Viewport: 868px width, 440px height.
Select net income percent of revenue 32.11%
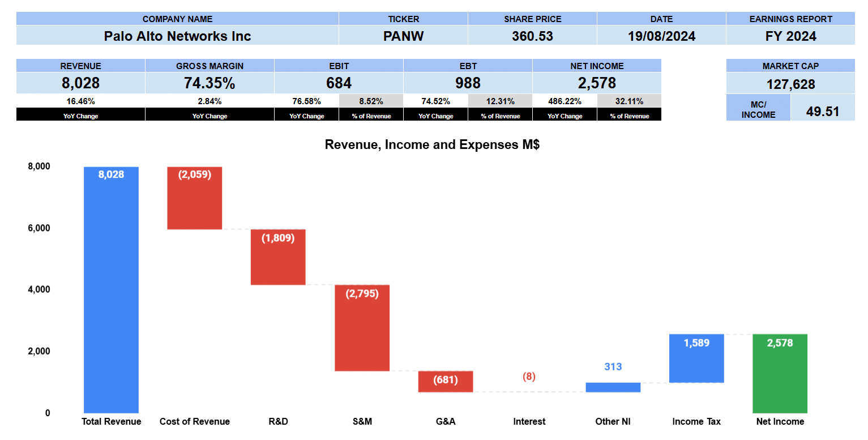click(629, 101)
